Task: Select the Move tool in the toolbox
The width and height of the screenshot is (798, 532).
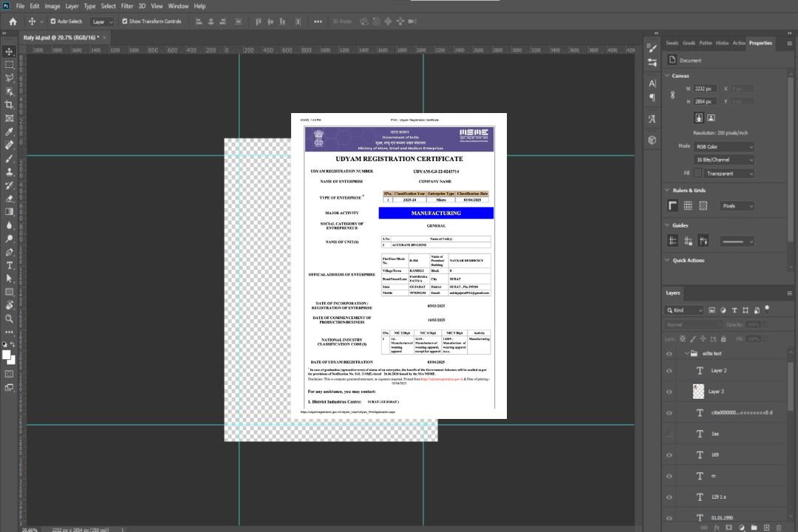Action: pos(9,52)
